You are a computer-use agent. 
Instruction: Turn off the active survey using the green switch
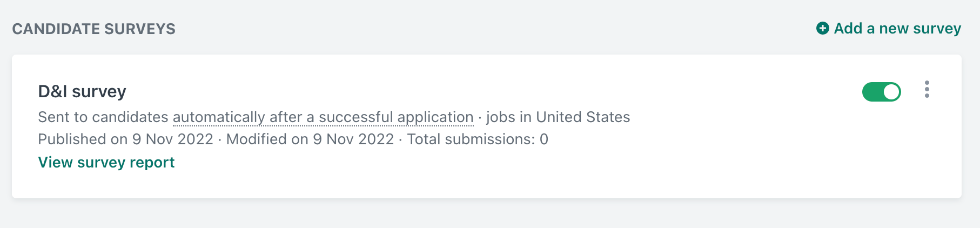(x=881, y=92)
